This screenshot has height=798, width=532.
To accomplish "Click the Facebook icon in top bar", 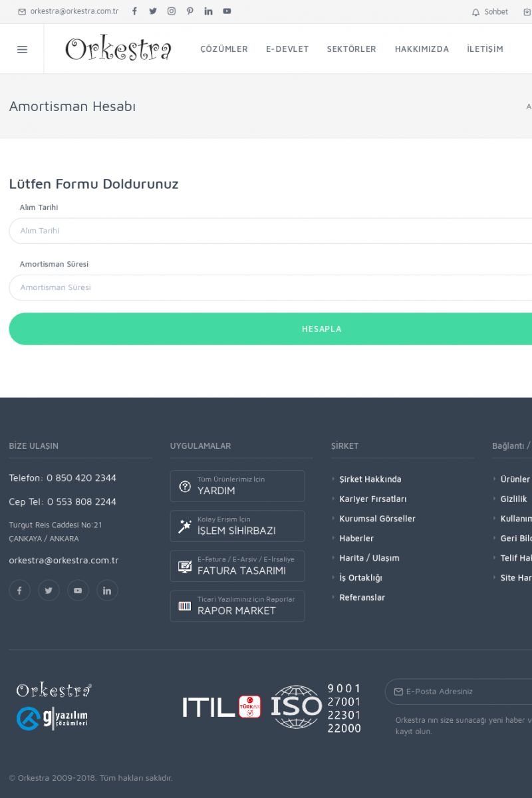I will (134, 11).
